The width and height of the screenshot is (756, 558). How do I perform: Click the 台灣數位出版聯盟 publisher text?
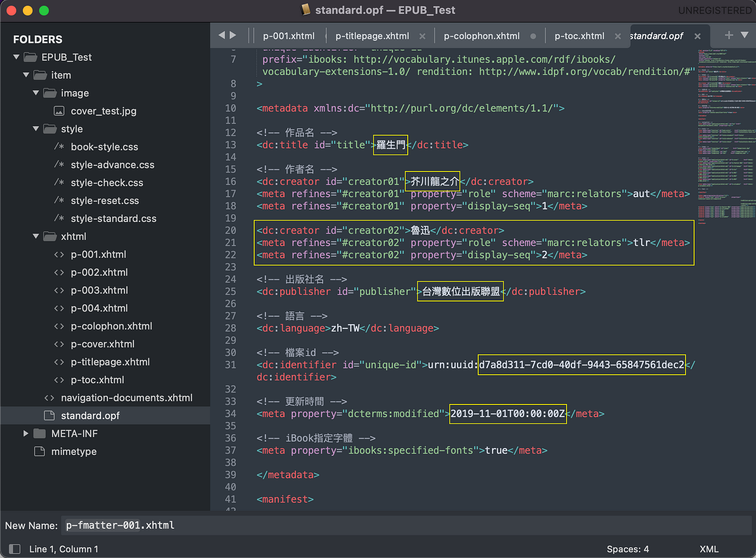pyautogui.click(x=461, y=292)
